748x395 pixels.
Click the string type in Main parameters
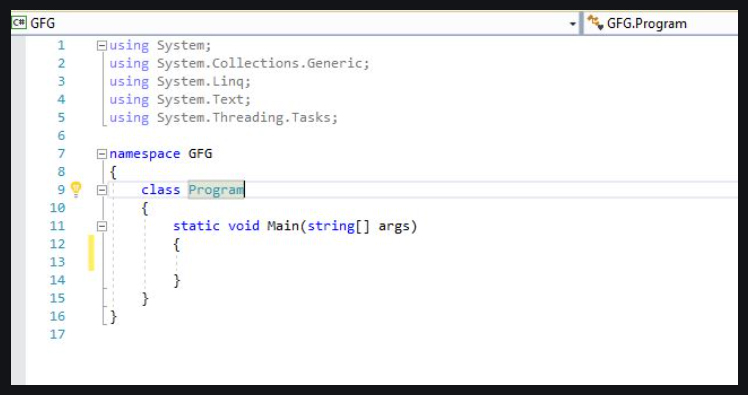tap(331, 226)
